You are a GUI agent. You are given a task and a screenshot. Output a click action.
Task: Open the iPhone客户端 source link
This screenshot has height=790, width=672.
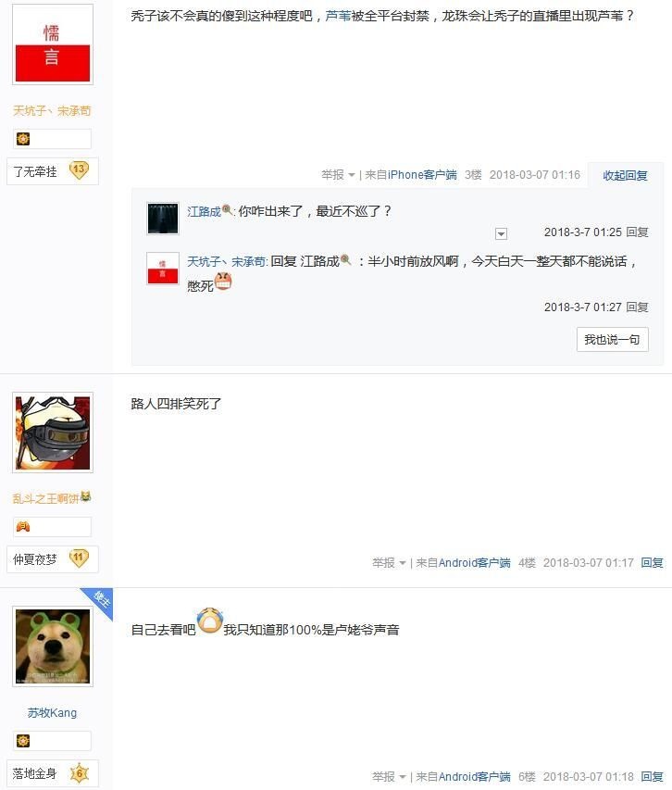tap(422, 175)
